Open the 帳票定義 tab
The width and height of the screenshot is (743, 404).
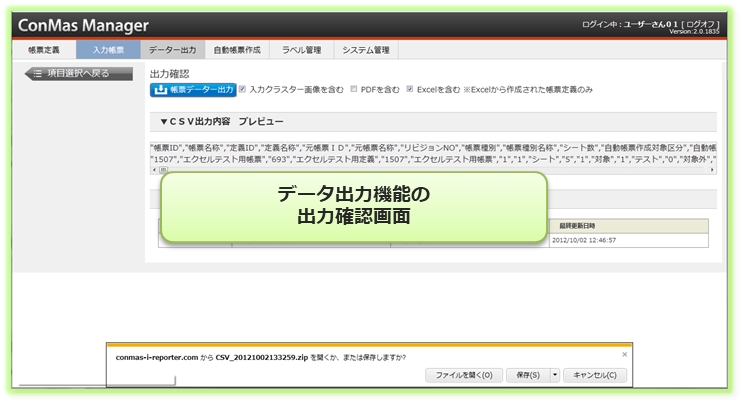(x=41, y=49)
